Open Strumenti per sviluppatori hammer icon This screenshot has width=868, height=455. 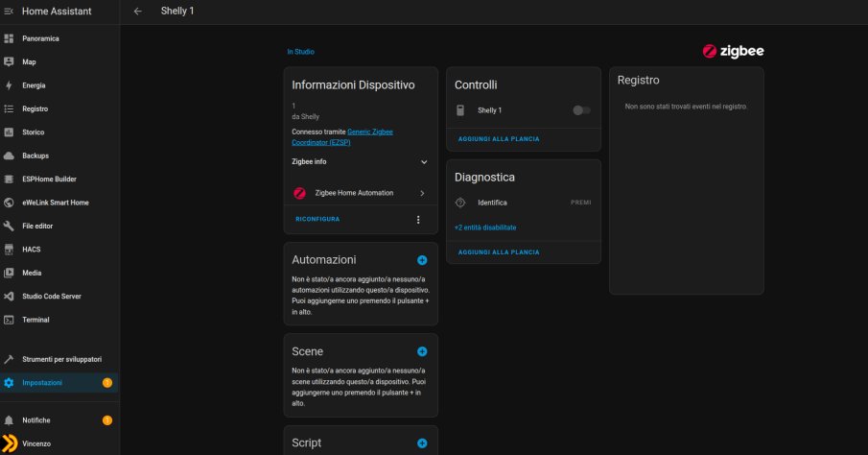tap(9, 359)
